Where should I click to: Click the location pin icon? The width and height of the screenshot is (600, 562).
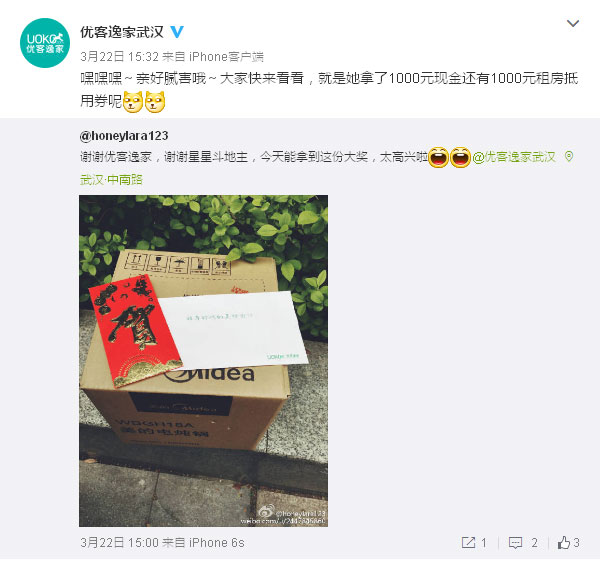[569, 156]
